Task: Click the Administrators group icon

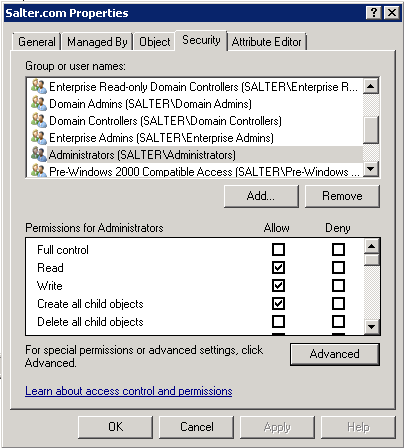Action: pyautogui.click(x=39, y=154)
